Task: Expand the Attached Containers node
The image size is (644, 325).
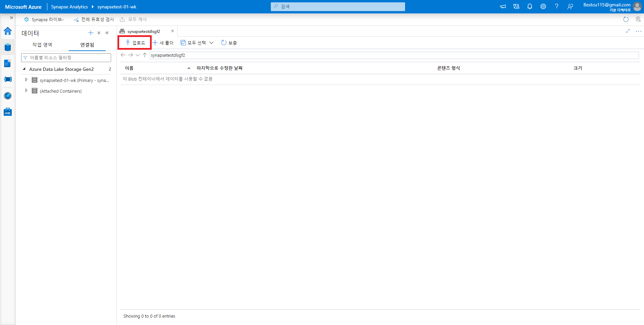Action: (26, 91)
